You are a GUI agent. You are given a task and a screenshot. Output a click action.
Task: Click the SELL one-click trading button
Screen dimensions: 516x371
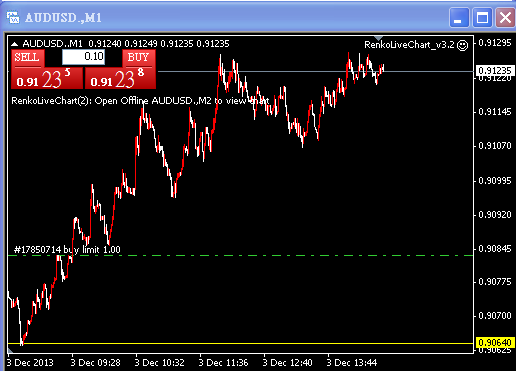tap(28, 58)
